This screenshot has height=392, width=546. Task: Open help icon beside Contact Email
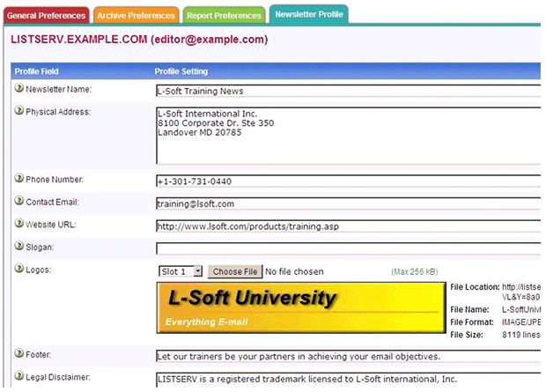coord(19,201)
